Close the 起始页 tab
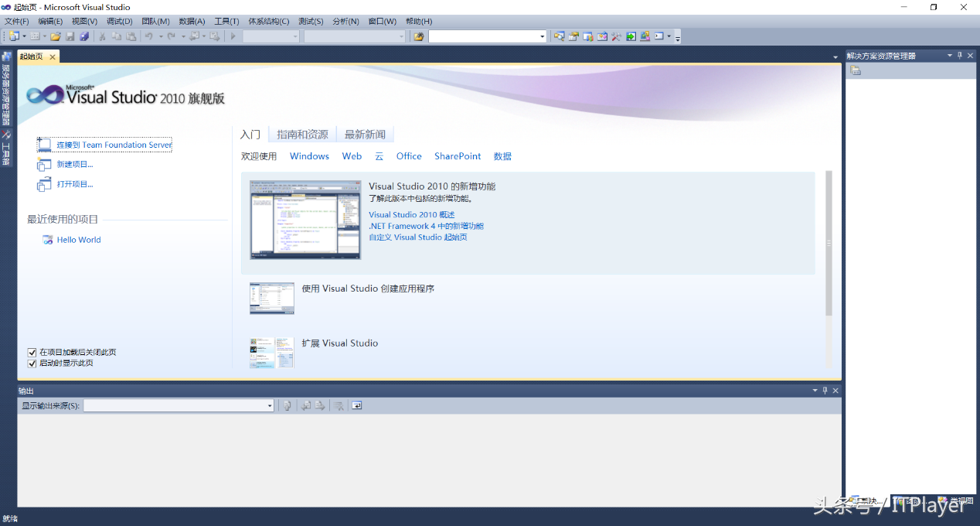Screen dimensions: 980x526 click(53, 56)
